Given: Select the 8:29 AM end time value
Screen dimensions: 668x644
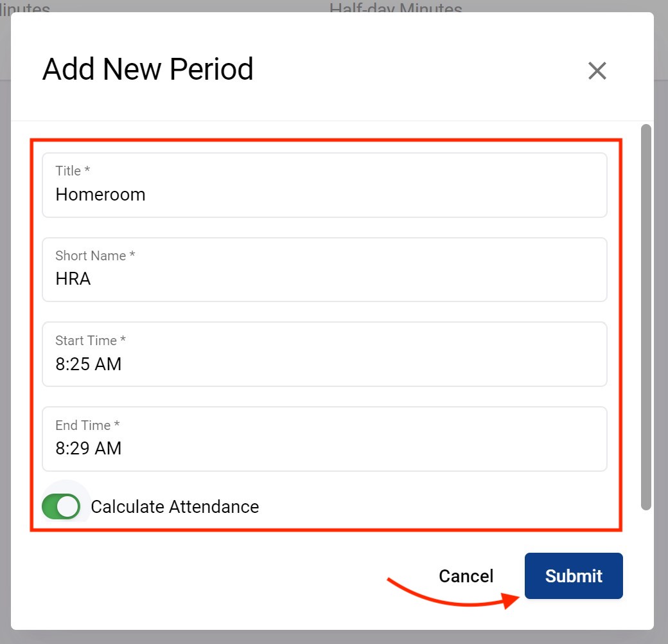Looking at the screenshot, I should coord(88,448).
